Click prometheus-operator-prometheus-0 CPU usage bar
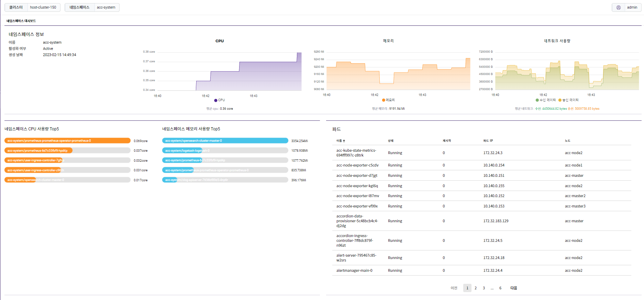The image size is (644, 300). coord(67,141)
